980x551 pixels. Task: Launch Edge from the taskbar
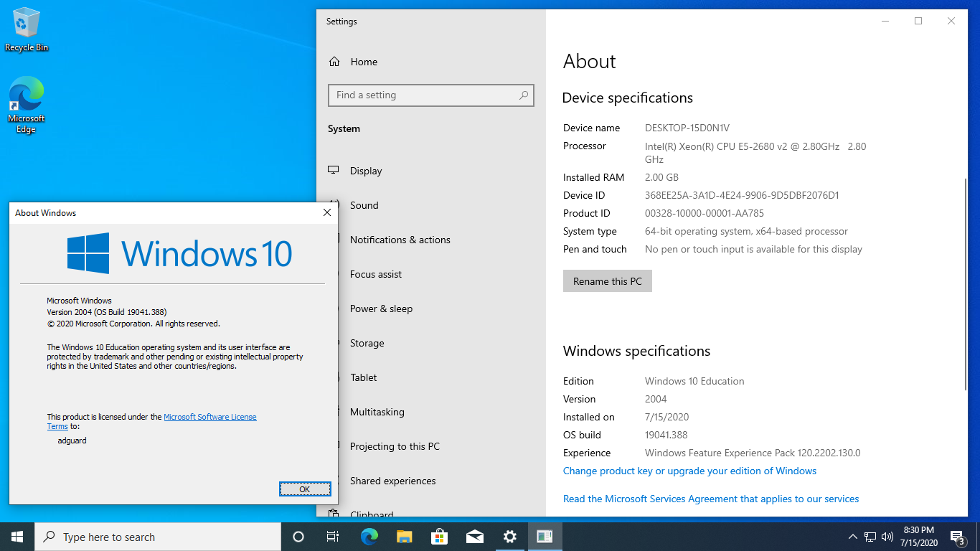(x=369, y=537)
